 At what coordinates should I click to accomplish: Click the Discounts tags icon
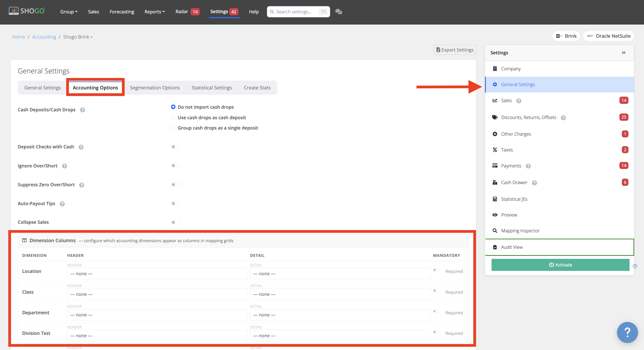pyautogui.click(x=495, y=117)
